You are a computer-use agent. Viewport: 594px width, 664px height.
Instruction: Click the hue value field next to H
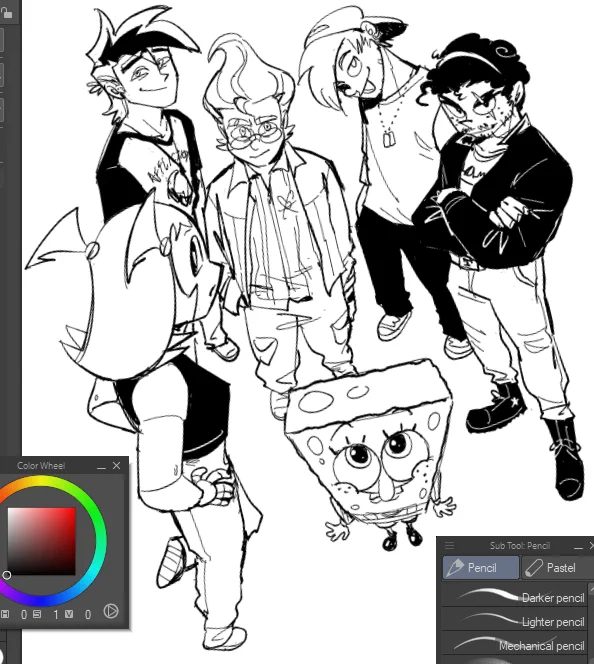pos(24,614)
